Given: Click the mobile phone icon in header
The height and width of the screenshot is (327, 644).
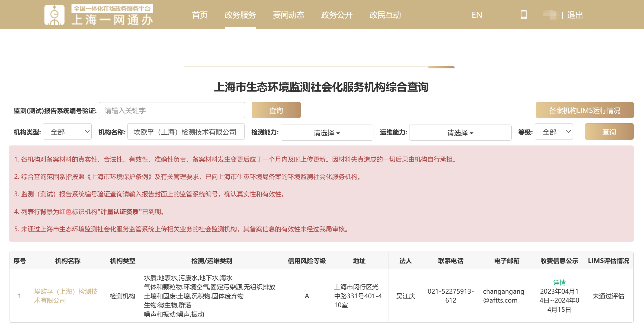Looking at the screenshot, I should [524, 15].
